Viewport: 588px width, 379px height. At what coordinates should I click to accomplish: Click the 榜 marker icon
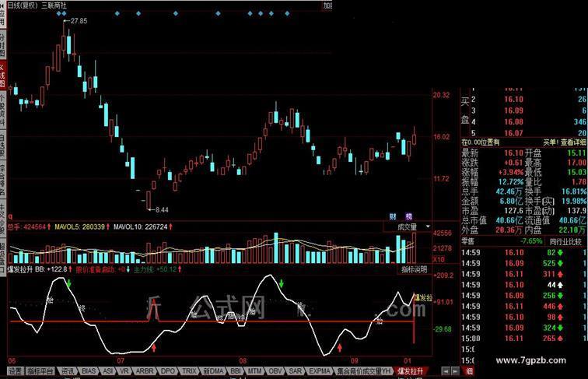click(409, 216)
